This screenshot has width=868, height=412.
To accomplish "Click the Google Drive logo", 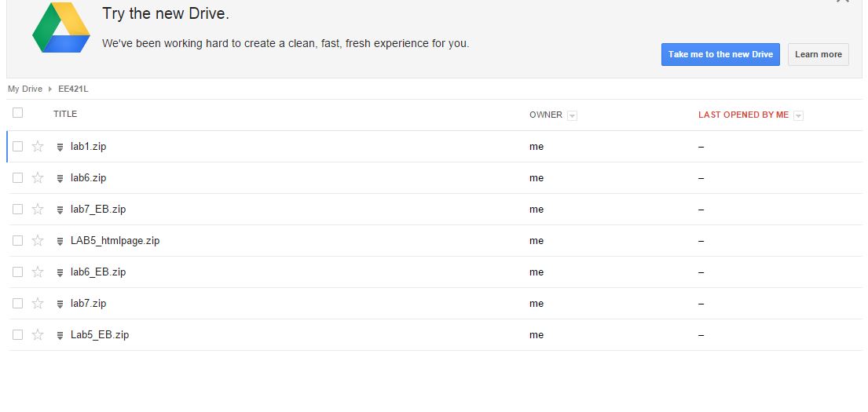I will tap(61, 28).
